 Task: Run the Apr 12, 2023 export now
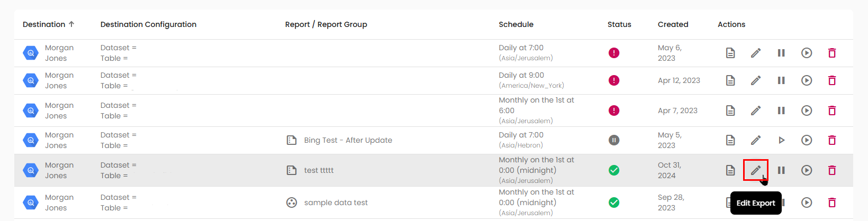806,80
